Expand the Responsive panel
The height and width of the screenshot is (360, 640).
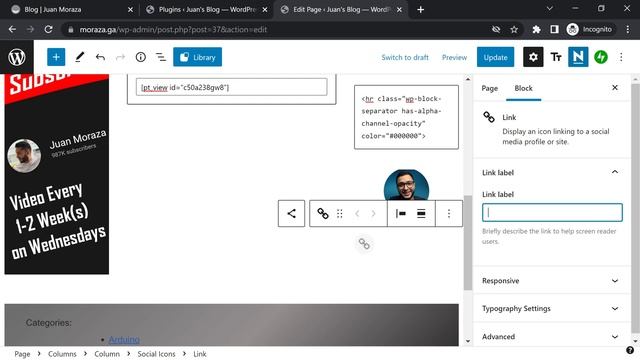(x=551, y=281)
